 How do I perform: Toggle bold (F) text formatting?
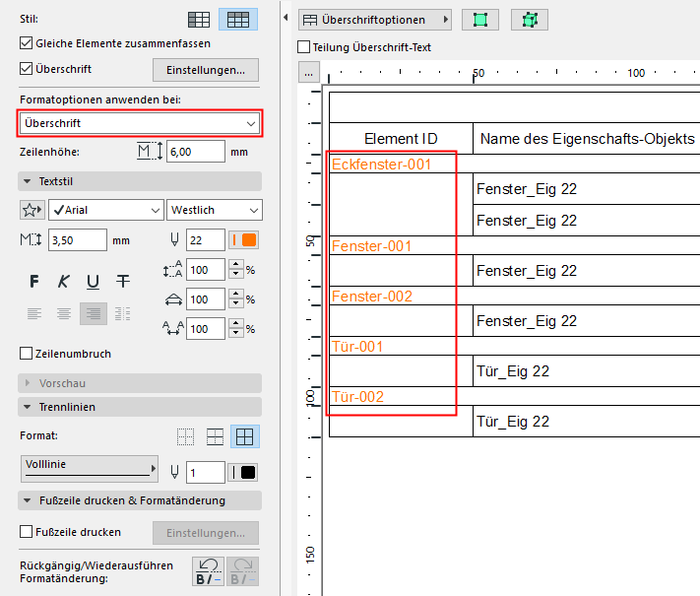tap(34, 282)
